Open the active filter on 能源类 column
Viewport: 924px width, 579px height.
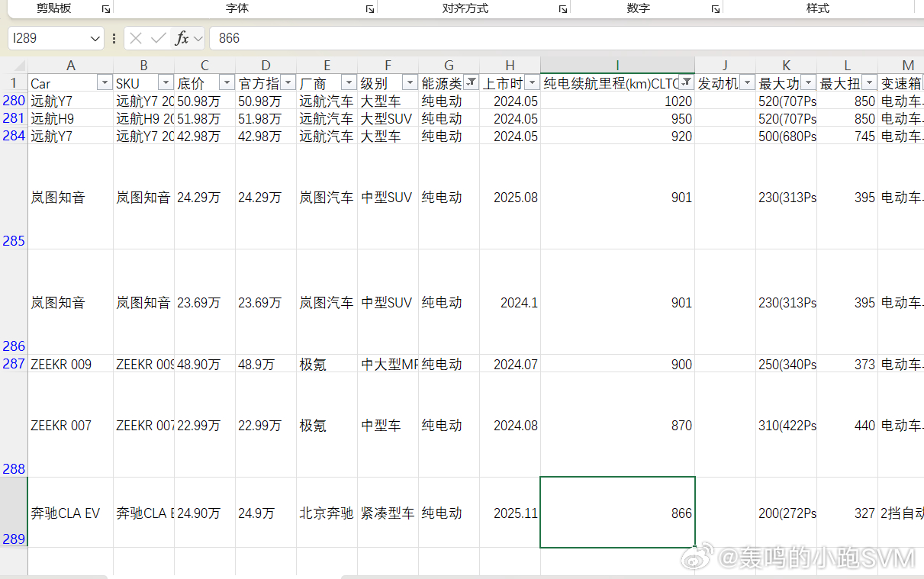tap(471, 82)
